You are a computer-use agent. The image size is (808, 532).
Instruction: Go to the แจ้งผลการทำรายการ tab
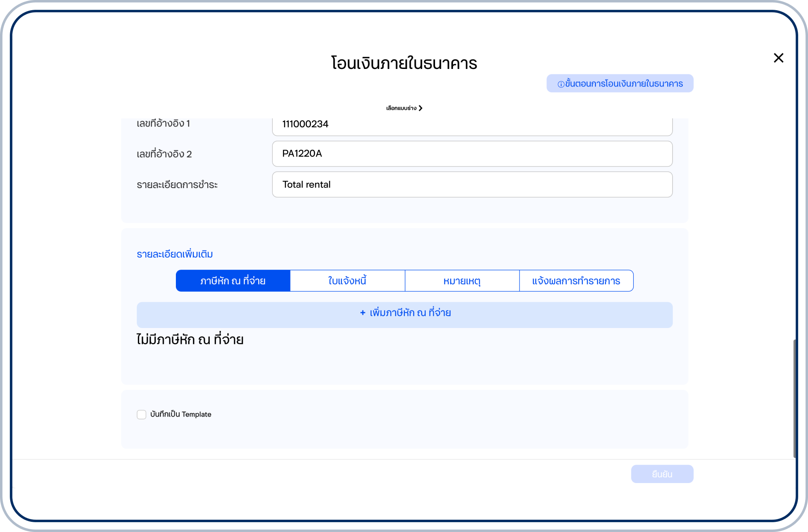point(576,281)
